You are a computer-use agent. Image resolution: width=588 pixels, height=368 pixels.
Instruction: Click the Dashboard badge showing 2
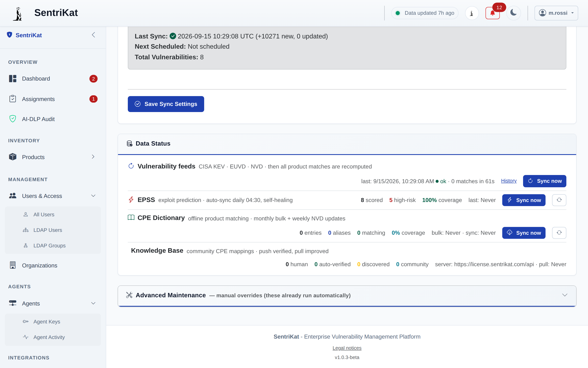tap(94, 79)
